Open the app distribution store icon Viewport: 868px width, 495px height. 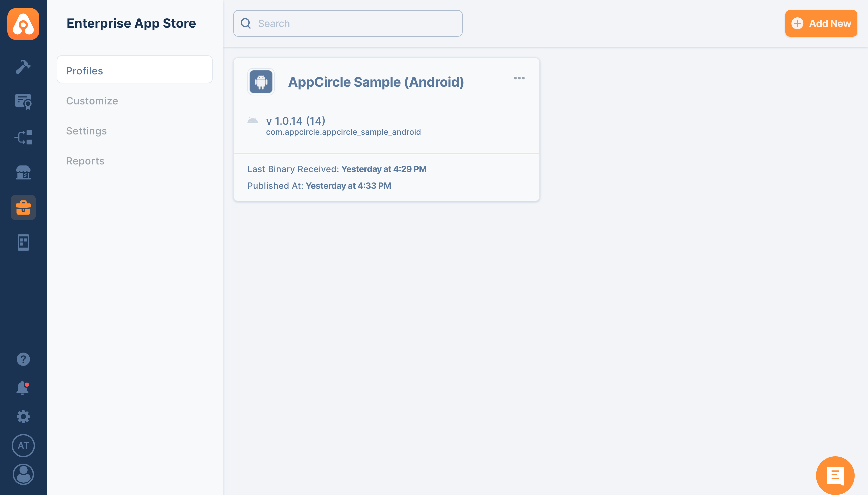[x=23, y=172]
